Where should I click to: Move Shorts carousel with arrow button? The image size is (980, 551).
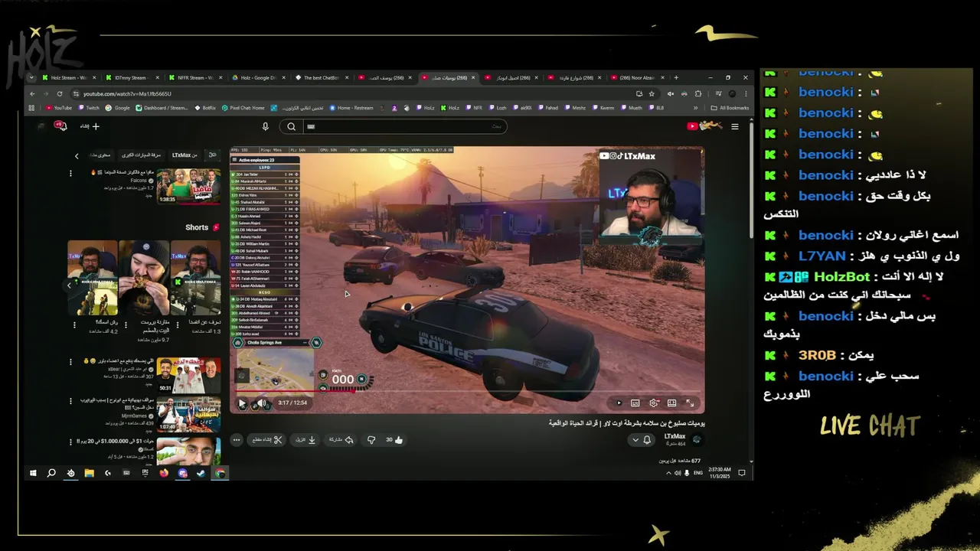(x=69, y=285)
